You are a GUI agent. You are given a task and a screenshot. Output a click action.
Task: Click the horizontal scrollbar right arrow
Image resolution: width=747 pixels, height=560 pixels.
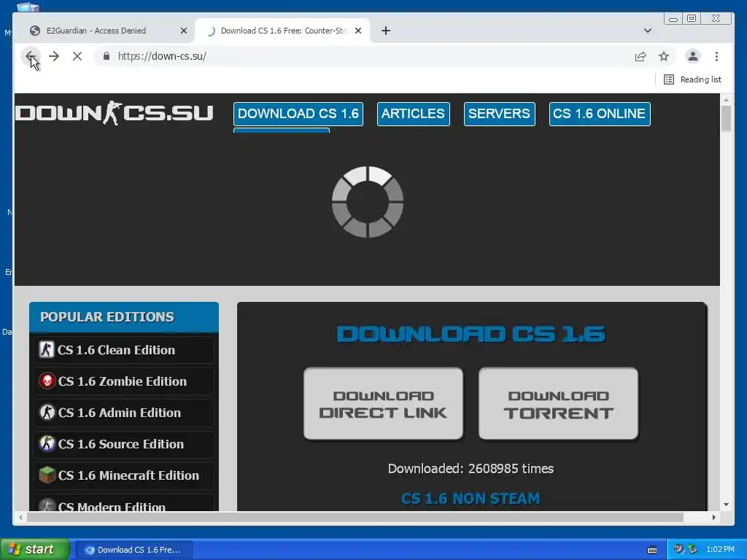pos(713,517)
